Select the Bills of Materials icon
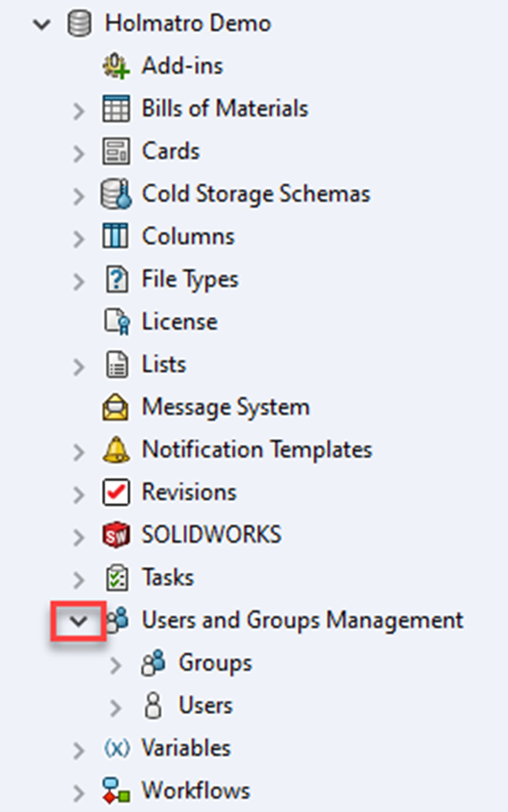 (116, 109)
